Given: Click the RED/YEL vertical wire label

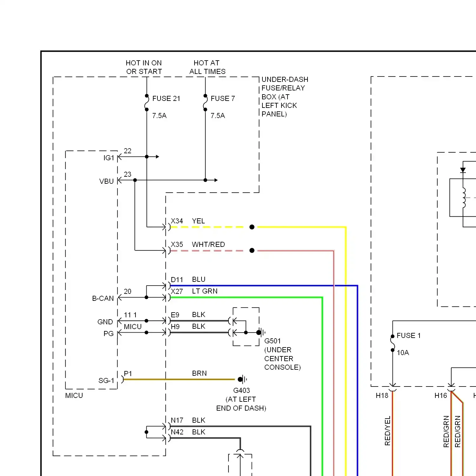Looking at the screenshot, I should (x=387, y=431).
